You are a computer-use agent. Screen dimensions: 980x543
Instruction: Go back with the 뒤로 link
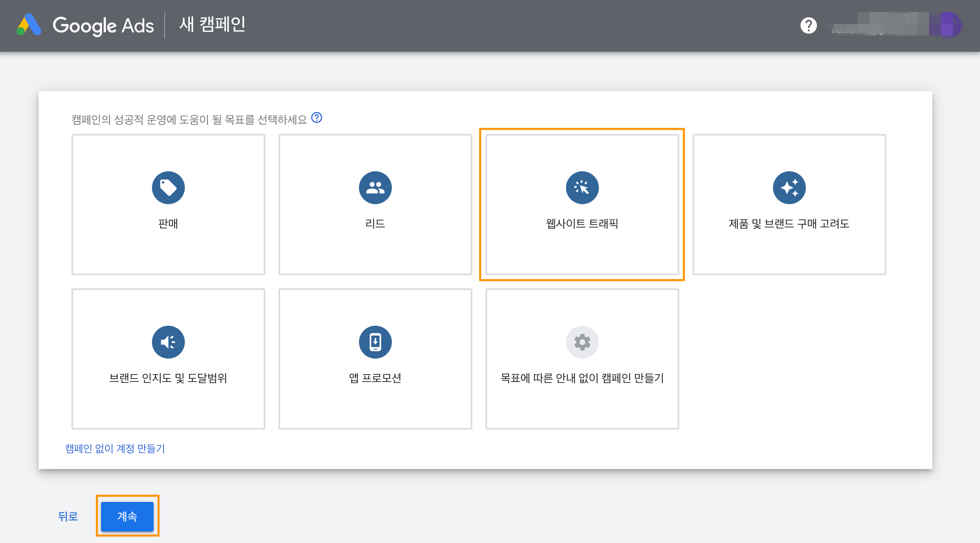(68, 516)
